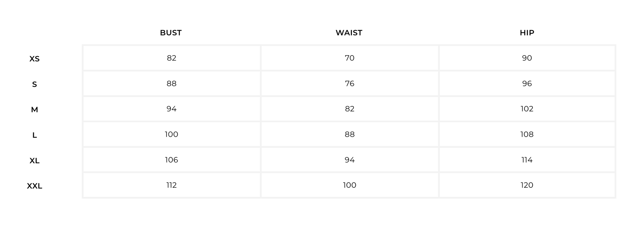Select the XS row label

[x=34, y=59]
